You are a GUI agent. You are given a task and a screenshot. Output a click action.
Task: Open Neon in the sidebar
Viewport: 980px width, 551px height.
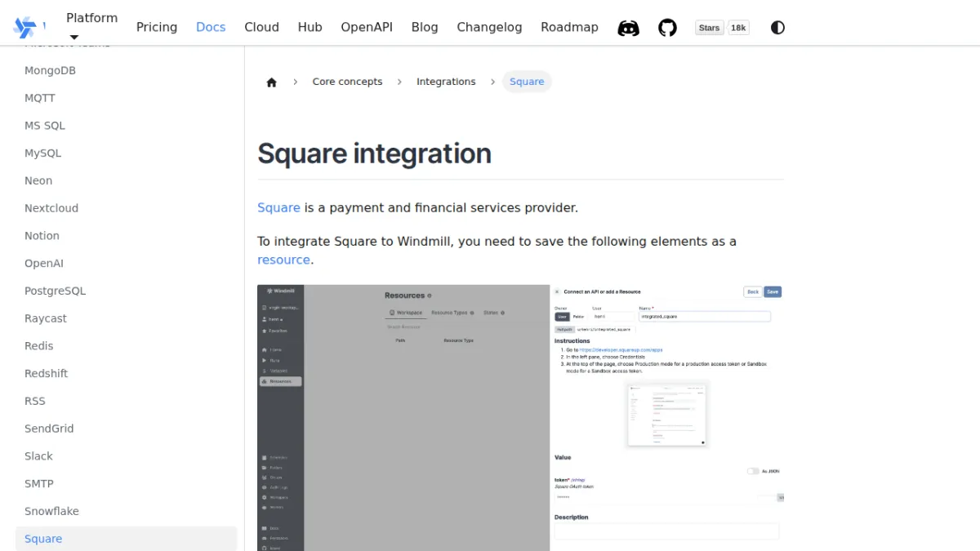127,180
